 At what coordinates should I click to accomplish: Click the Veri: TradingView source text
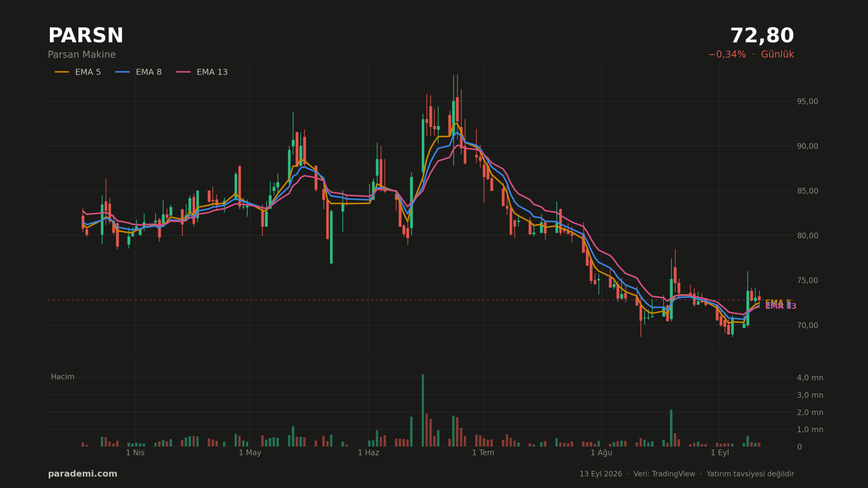coord(664,474)
